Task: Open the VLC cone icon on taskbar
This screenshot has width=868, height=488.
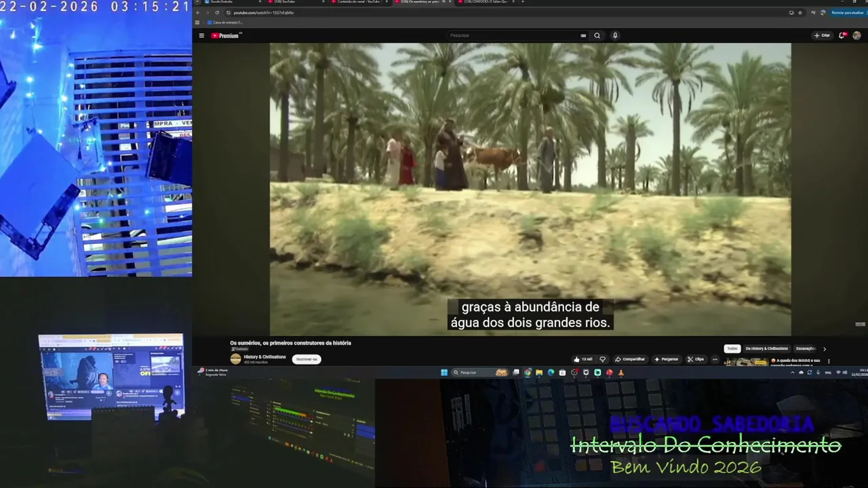Action: pos(620,372)
